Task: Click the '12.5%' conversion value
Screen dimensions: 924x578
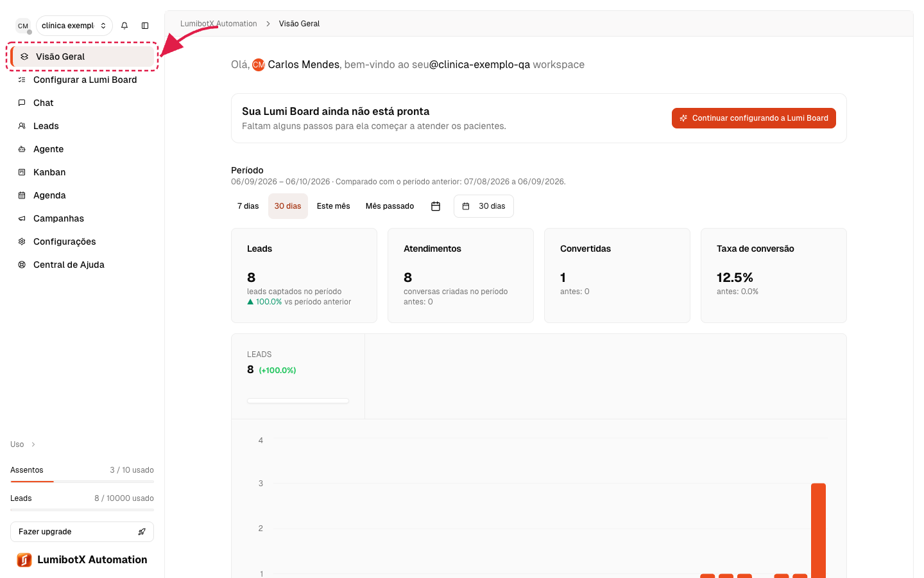Action: (x=735, y=277)
